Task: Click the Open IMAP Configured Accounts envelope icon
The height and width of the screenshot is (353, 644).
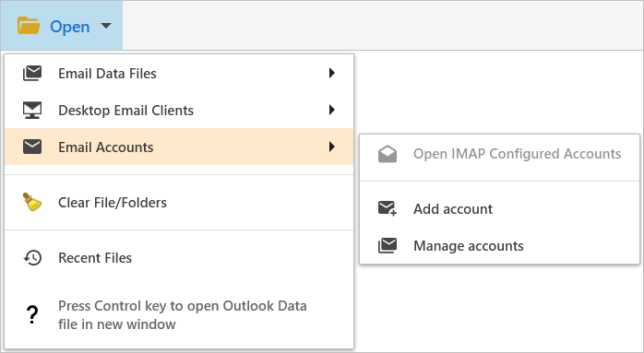Action: pyautogui.click(x=388, y=154)
